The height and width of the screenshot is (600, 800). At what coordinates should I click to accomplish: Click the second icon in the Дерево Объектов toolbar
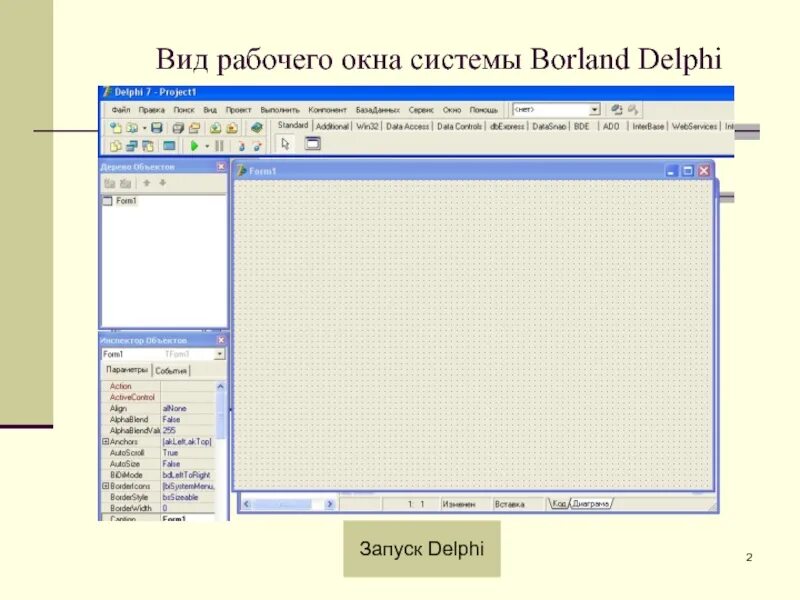[126, 183]
